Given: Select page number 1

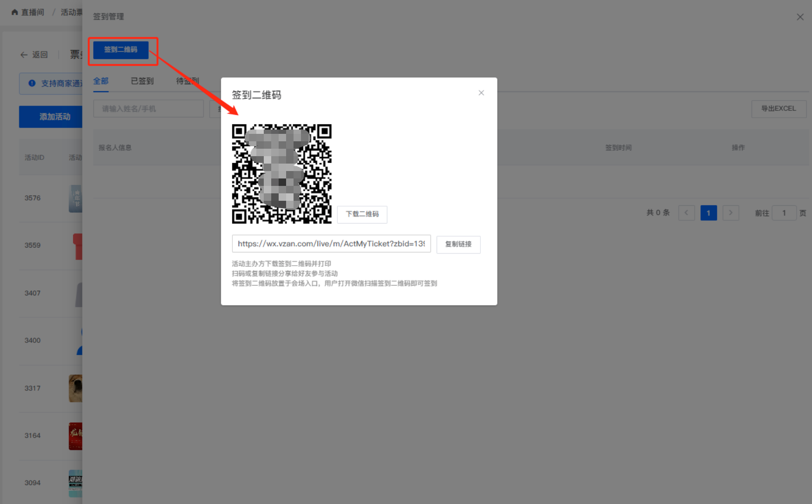Looking at the screenshot, I should point(708,213).
